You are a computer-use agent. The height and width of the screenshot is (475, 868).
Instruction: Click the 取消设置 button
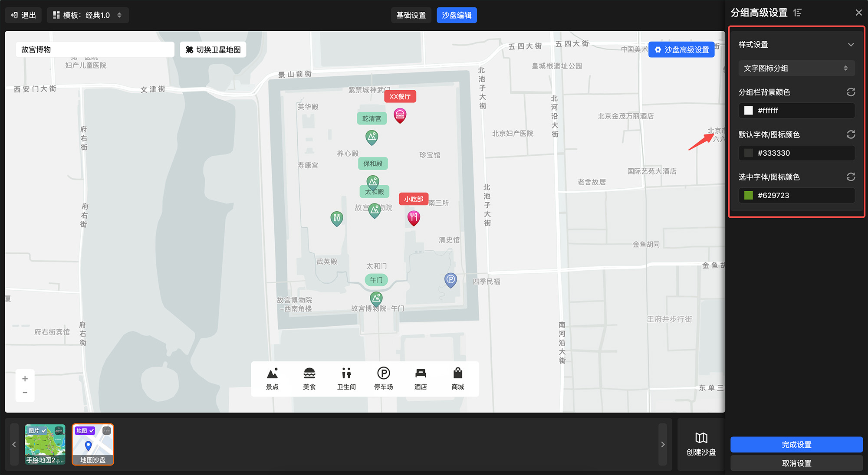pos(796,463)
